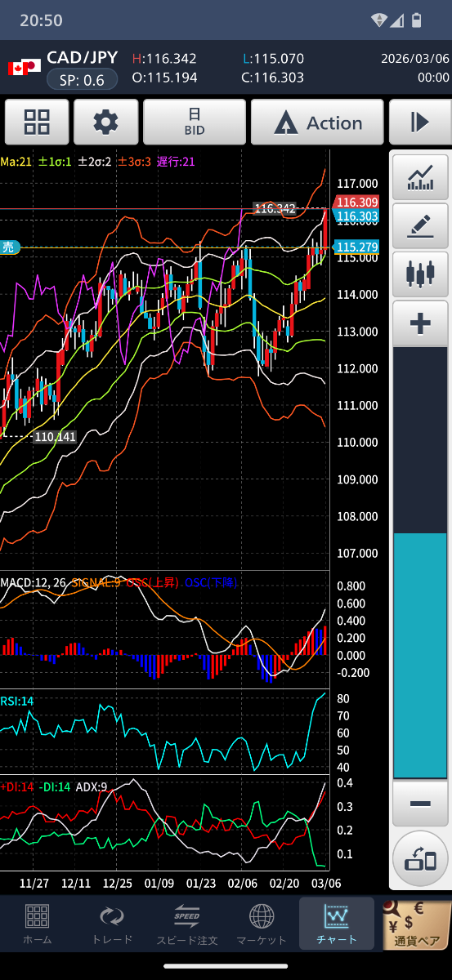Tap the 110.141 low marker label

55,437
